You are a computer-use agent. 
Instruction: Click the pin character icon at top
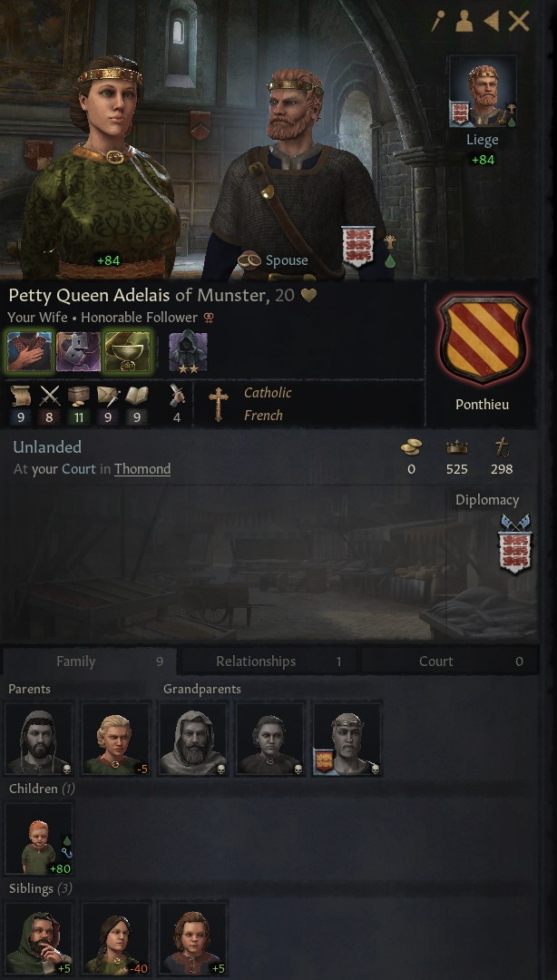click(x=438, y=21)
